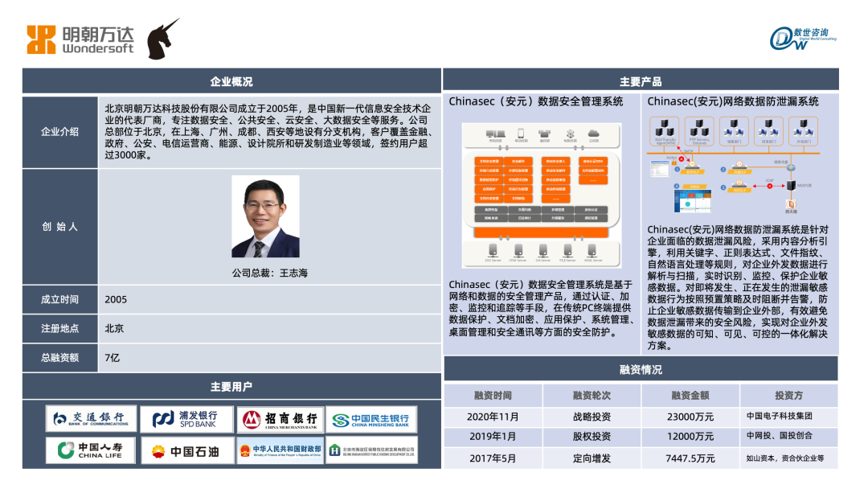Click the 7447.5万元 amount cell
This screenshot has width=868, height=489.
click(x=690, y=458)
